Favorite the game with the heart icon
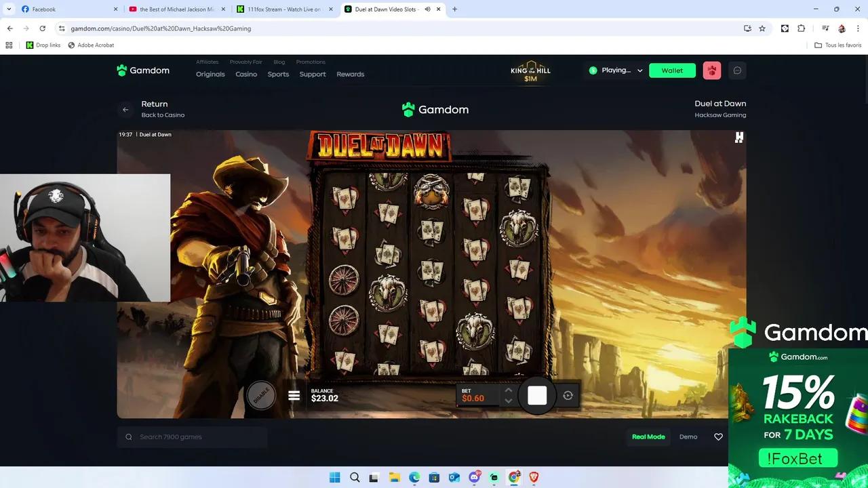This screenshot has height=488, width=868. 719,437
